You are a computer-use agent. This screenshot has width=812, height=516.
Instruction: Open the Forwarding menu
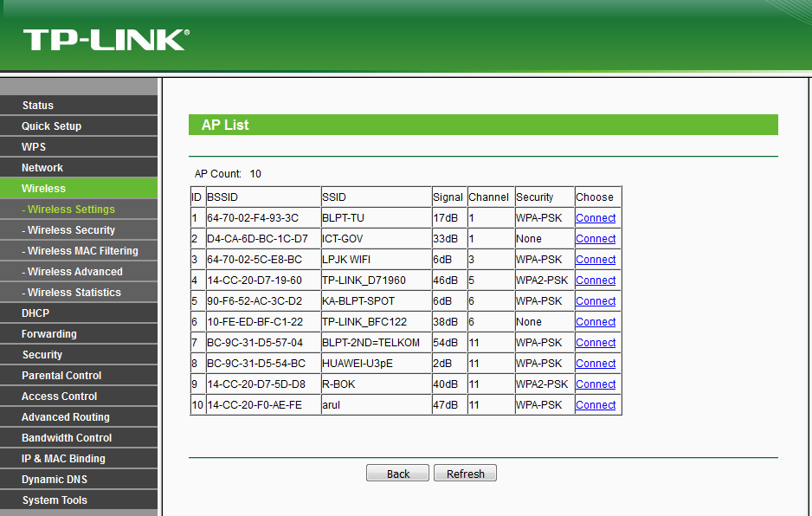point(79,333)
